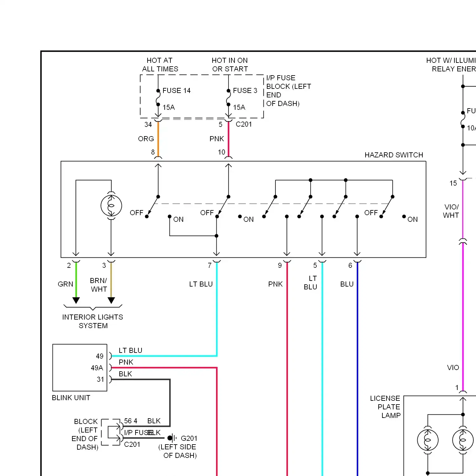Select 'I/P FUSE BLOCK (LEFT END OF DASH)' text at top
The image size is (476, 476).
coord(288,90)
